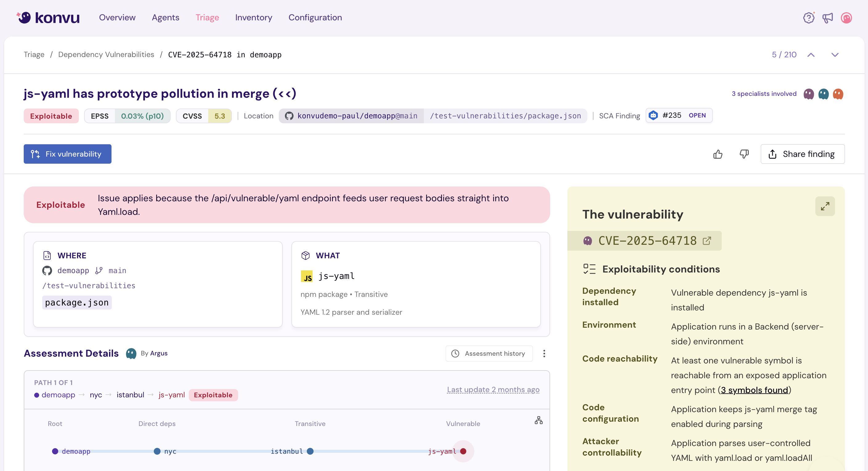Go to next finding with down chevron
Screen dimensions: 868x471
pyautogui.click(x=835, y=55)
